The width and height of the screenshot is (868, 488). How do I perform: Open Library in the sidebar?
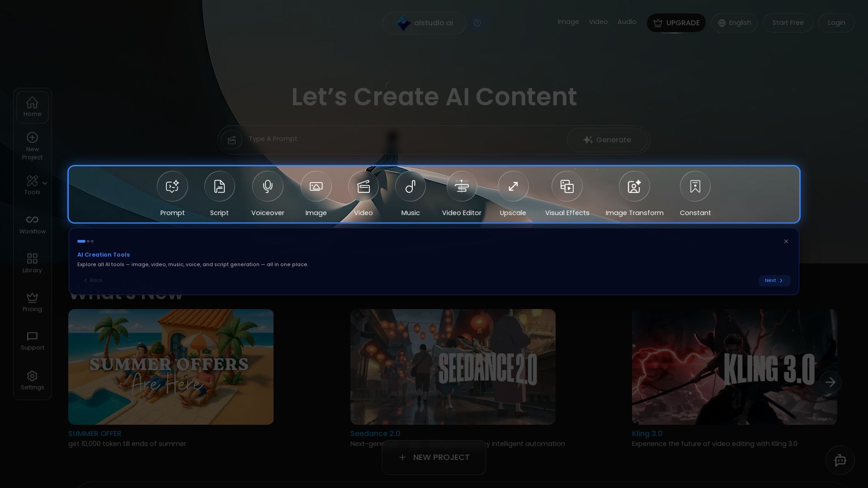(33, 263)
